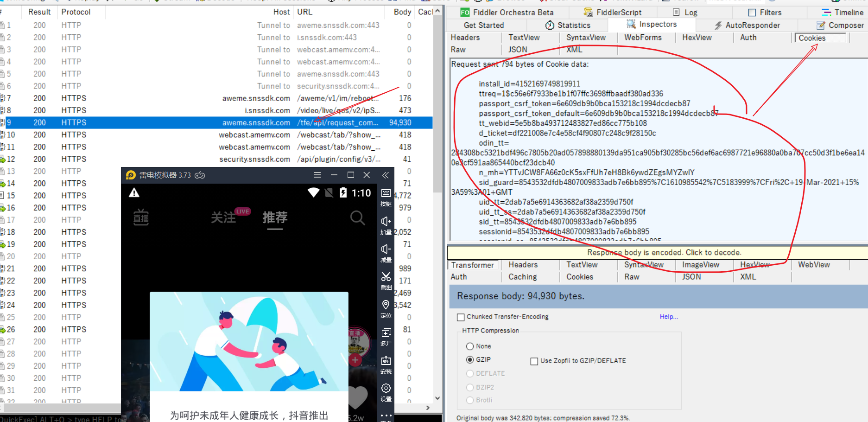
Task: Click the 'Response body is encoded' decode bar
Action: (x=657, y=253)
